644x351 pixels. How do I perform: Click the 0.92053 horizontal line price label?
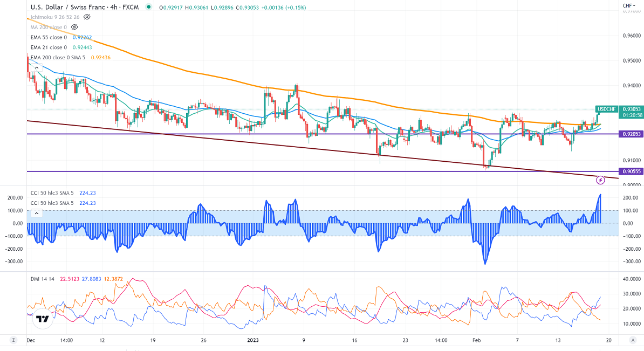[x=629, y=134]
